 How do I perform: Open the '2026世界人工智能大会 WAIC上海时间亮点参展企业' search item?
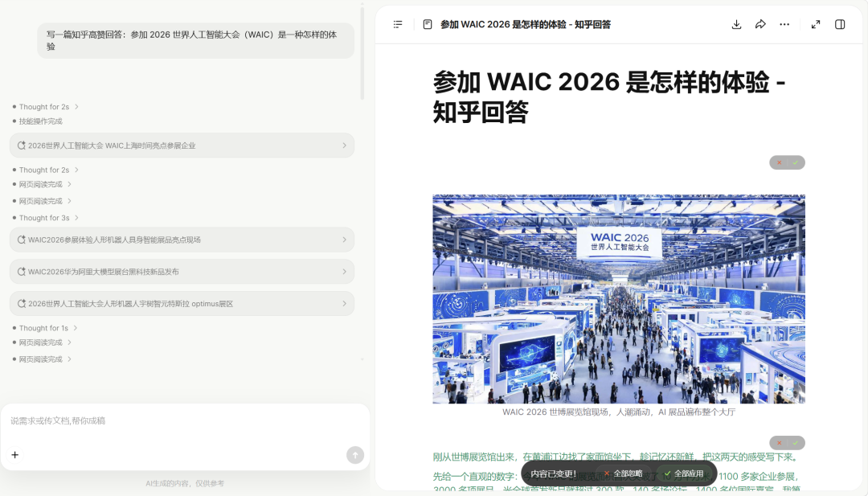(x=182, y=146)
